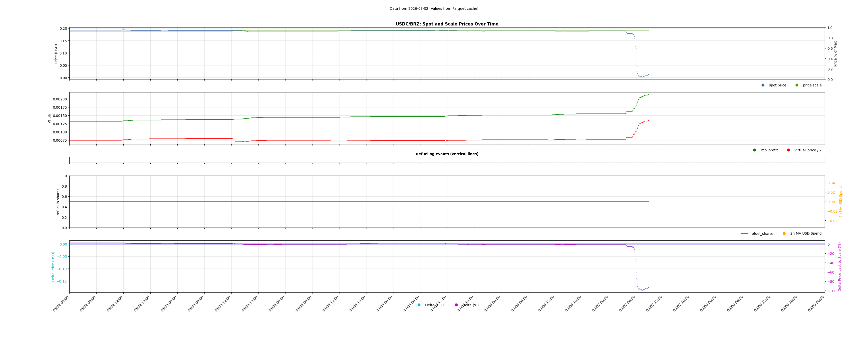
Task: Click the 'refuel in shares' y-axis label
Action: click(58, 202)
